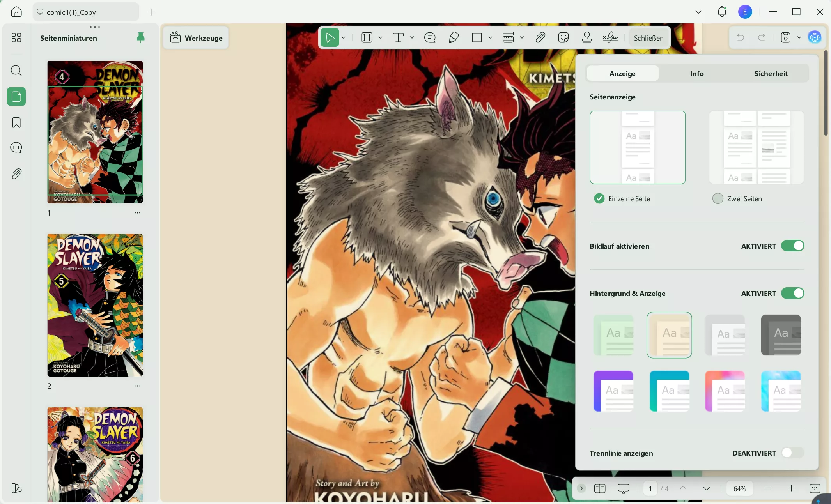Select the measurement ruler tool

[508, 37]
